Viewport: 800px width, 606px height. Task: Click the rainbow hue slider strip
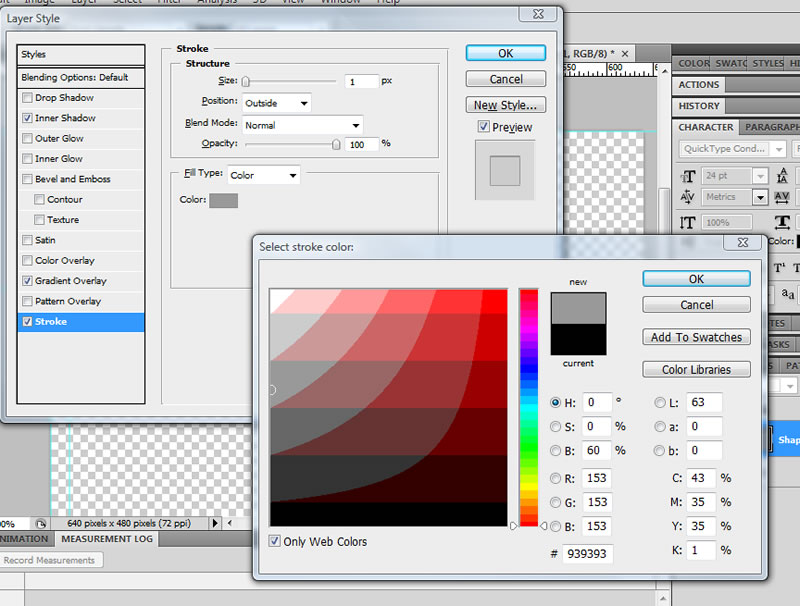(529, 408)
